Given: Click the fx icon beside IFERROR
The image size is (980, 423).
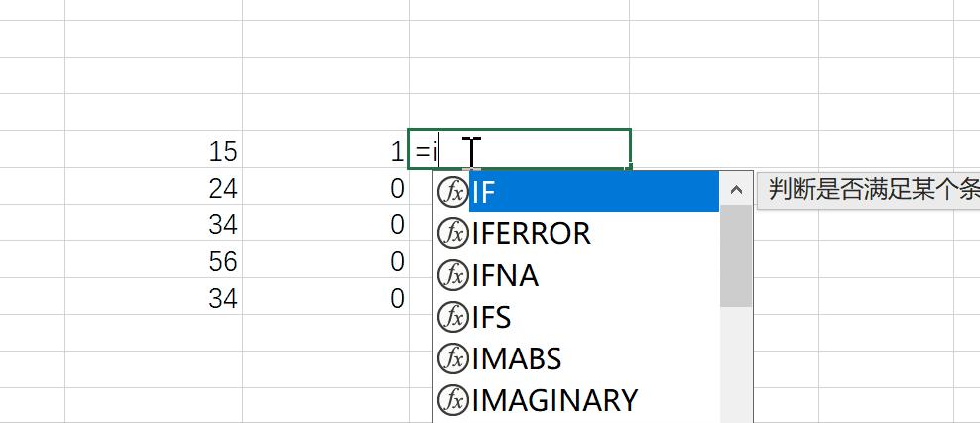Looking at the screenshot, I should [x=452, y=233].
